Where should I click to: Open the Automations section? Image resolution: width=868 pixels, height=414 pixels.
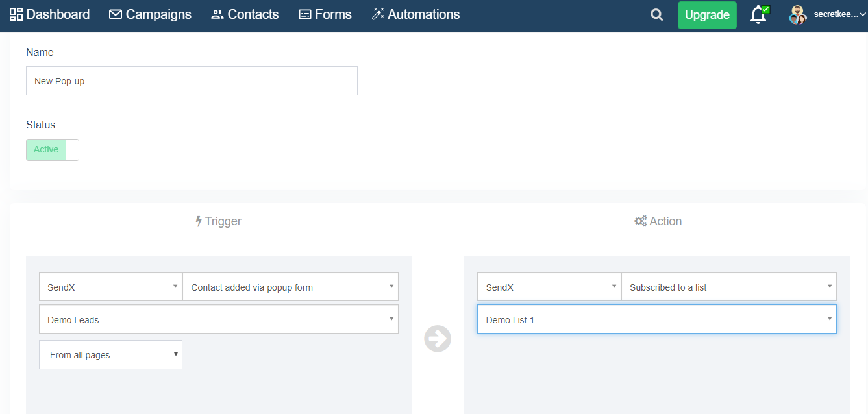pyautogui.click(x=415, y=14)
